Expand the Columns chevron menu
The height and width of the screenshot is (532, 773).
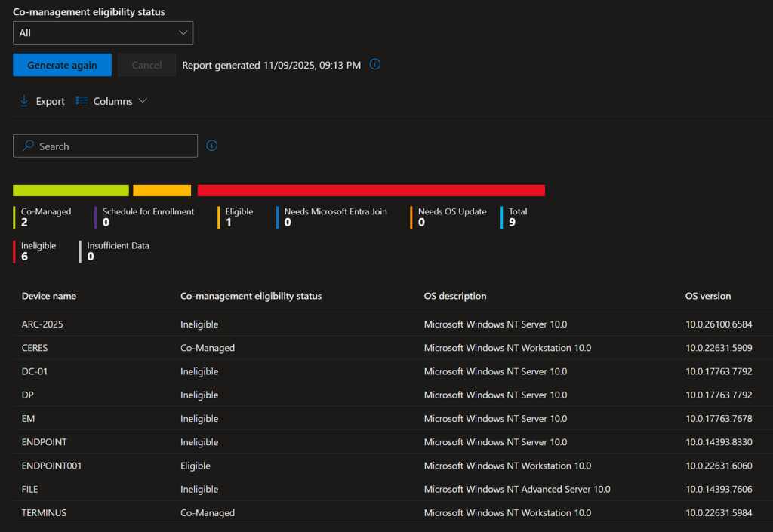(143, 101)
